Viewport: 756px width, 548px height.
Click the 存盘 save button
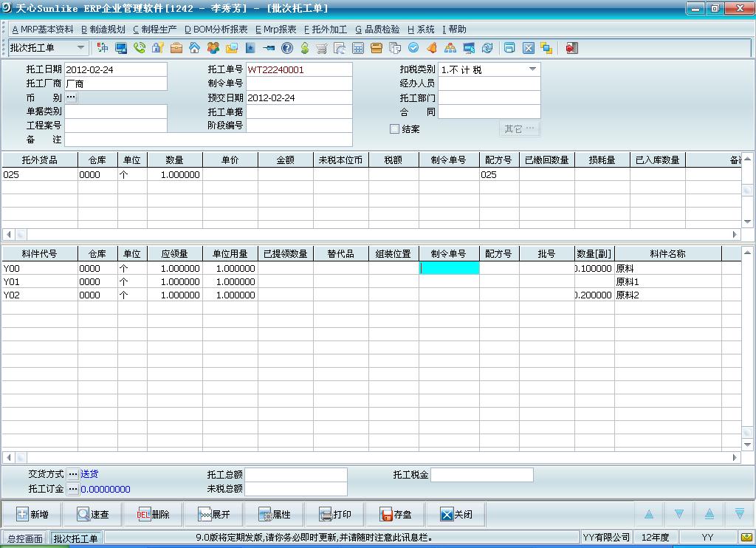(x=396, y=515)
